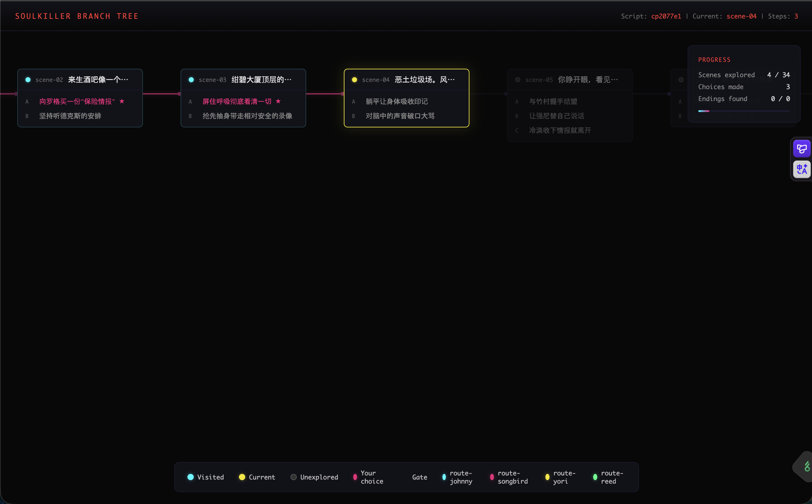Image resolution: width=812 pixels, height=504 pixels.
Task: Click the green corner badge icon
Action: (806, 467)
